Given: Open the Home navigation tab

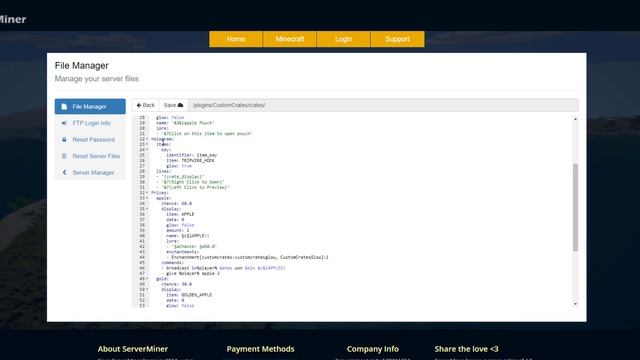Looking at the screenshot, I should tap(236, 39).
